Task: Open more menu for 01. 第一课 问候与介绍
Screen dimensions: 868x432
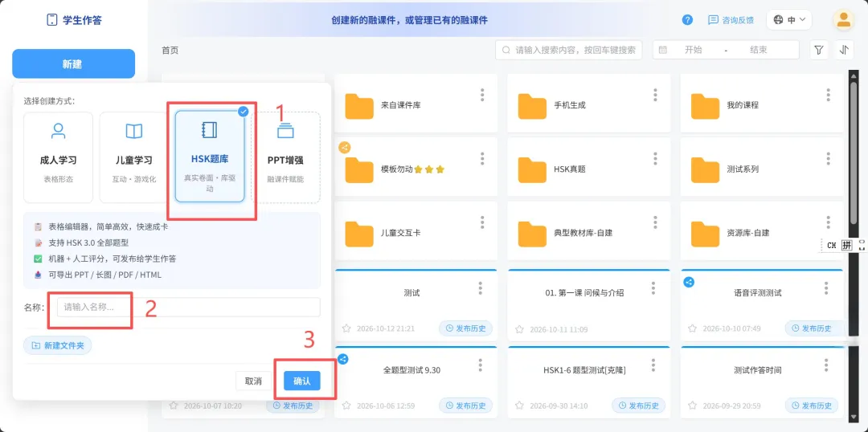Action: click(x=653, y=288)
